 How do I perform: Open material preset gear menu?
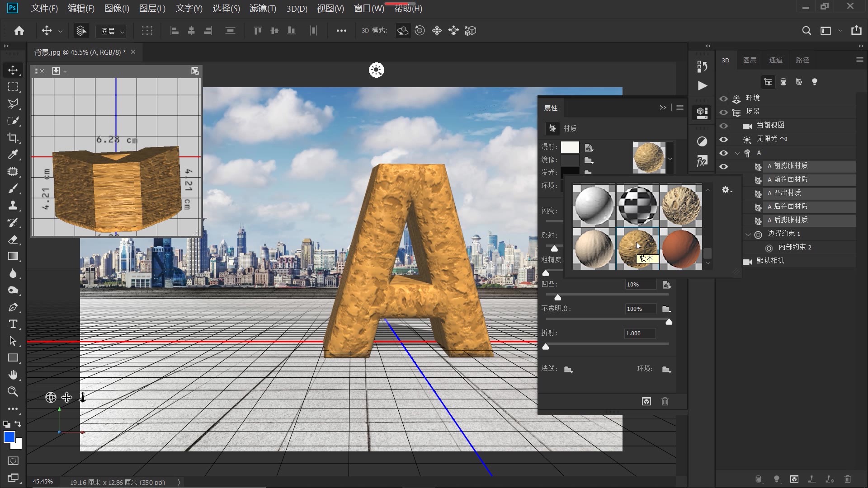tap(726, 190)
